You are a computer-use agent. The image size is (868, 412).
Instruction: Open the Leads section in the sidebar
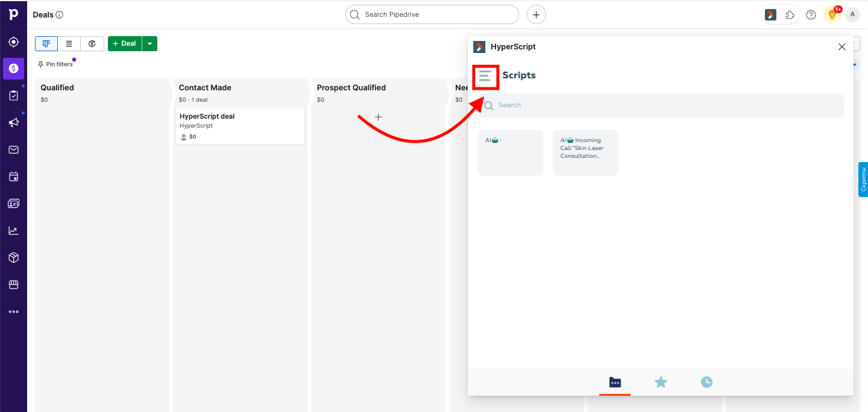(13, 42)
